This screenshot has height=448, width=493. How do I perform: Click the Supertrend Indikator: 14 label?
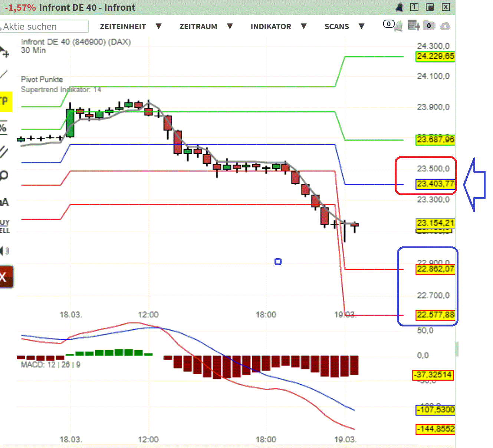61,89
